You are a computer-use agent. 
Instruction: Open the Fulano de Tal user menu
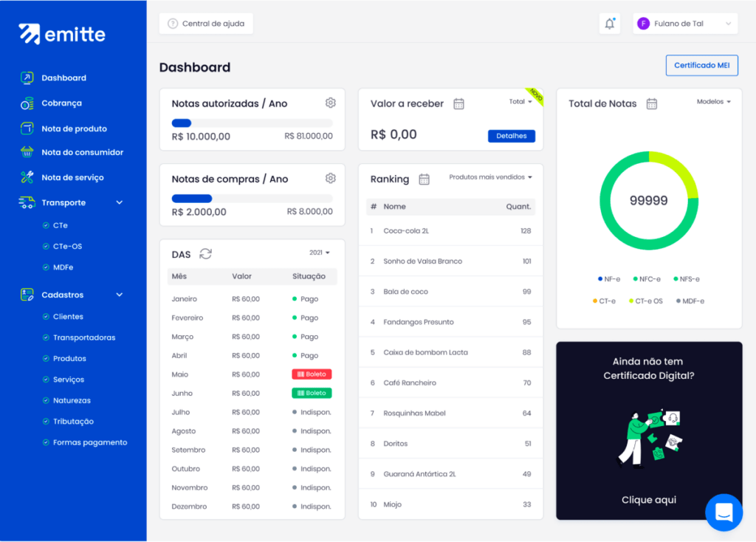685,24
